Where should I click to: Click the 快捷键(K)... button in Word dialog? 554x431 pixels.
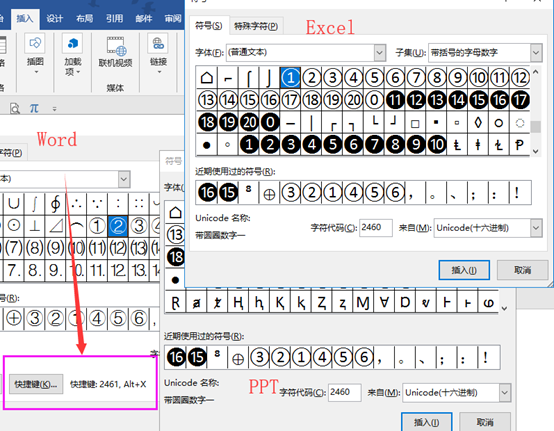click(36, 384)
